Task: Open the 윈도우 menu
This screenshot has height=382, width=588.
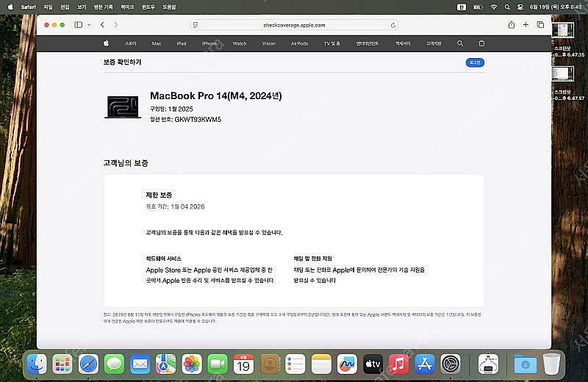Action: 148,7
